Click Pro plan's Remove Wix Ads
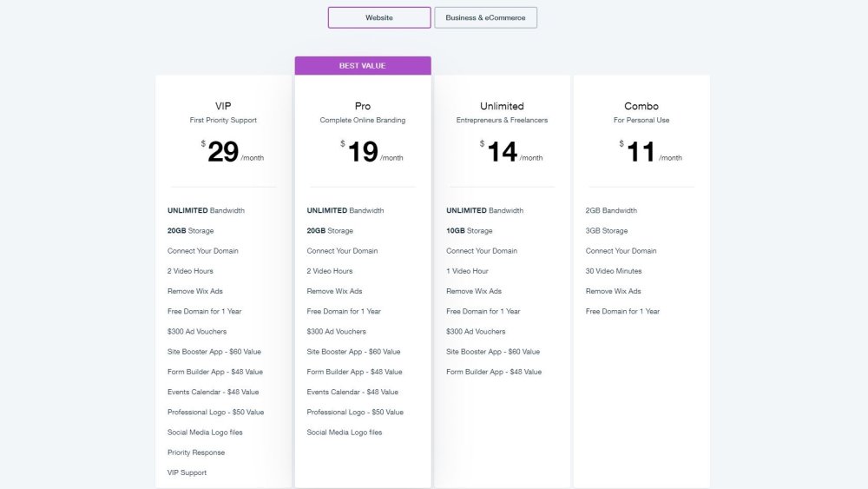This screenshot has width=868, height=489. [x=334, y=291]
